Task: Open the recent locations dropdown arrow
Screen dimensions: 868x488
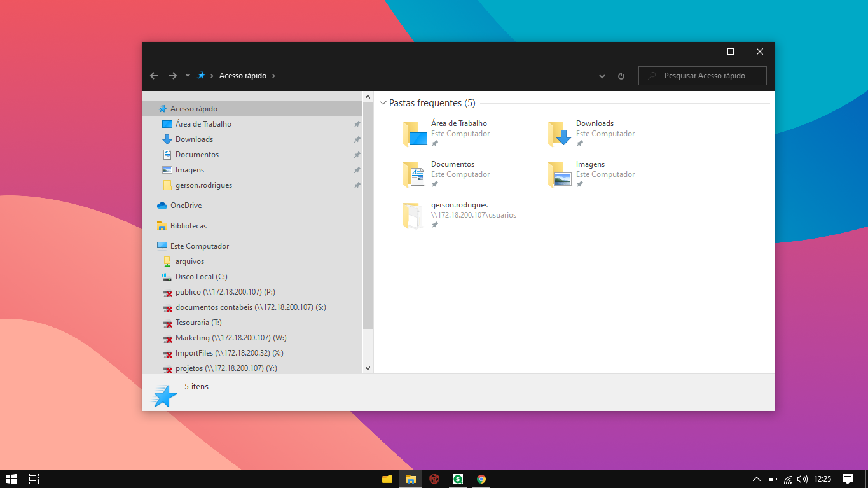Action: click(x=188, y=76)
